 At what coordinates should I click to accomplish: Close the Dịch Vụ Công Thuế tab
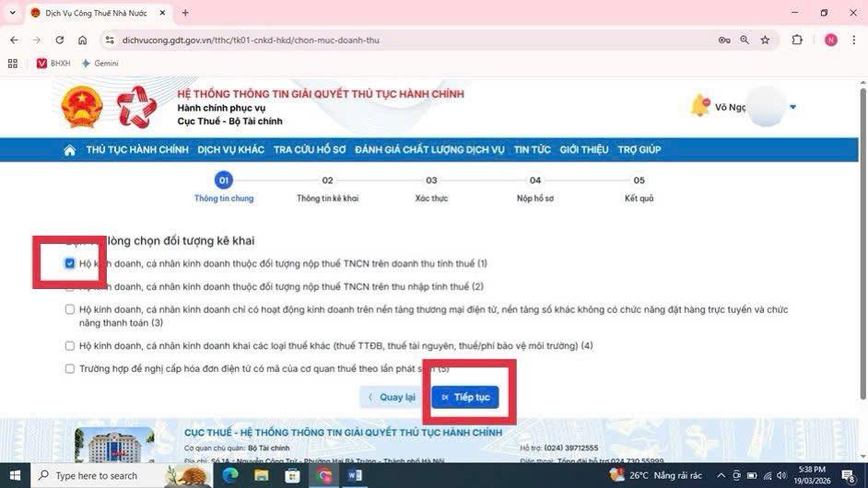162,13
